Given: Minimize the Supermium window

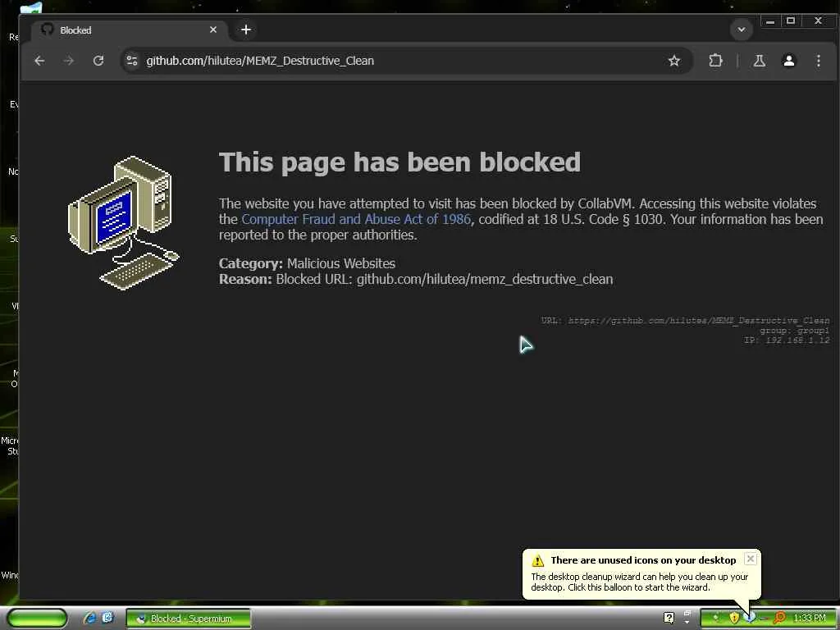Looking at the screenshot, I should pyautogui.click(x=769, y=21).
